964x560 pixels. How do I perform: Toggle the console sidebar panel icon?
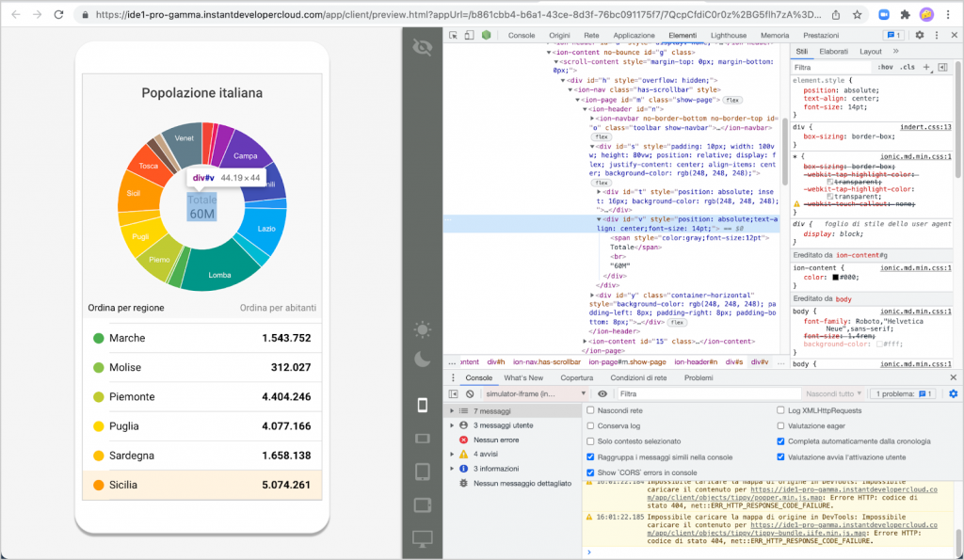click(453, 393)
